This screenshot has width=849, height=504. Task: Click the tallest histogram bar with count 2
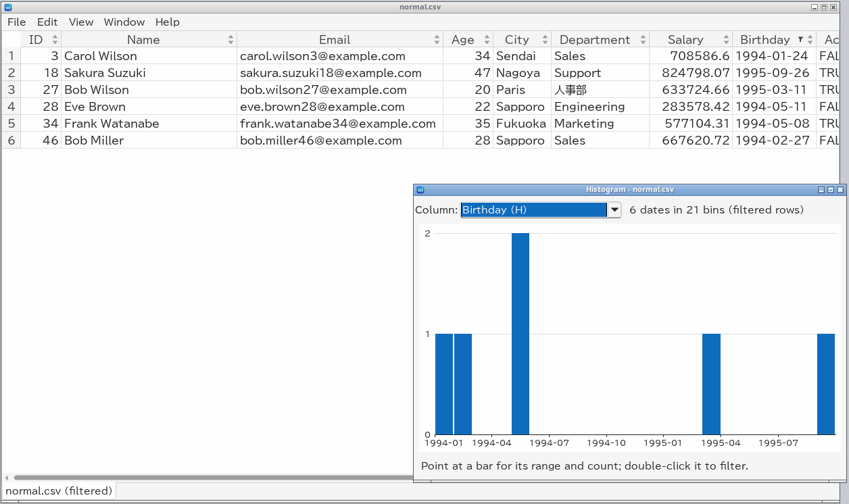520,334
